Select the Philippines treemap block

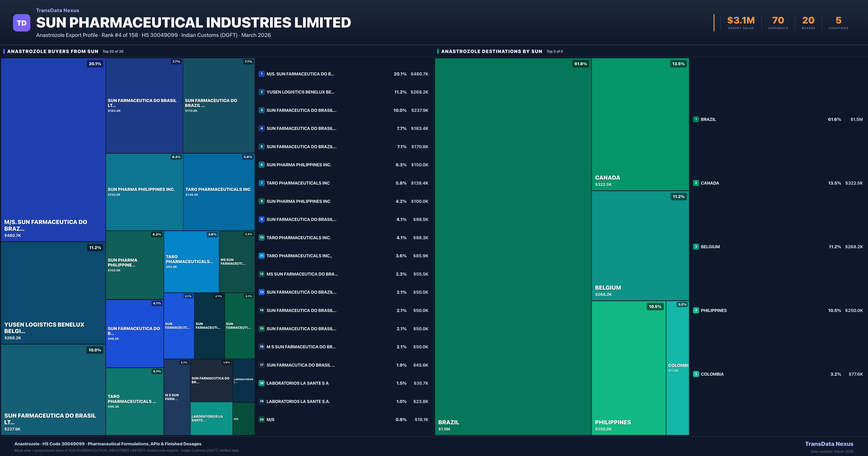click(x=628, y=368)
